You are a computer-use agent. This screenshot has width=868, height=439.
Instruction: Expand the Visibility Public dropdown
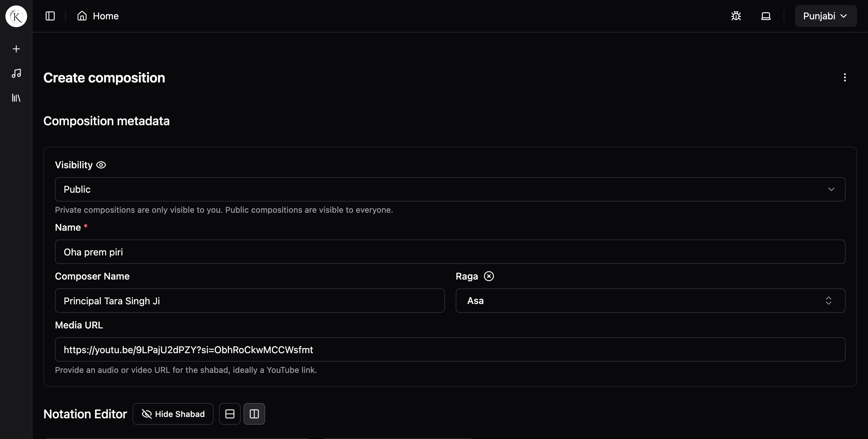pos(450,189)
